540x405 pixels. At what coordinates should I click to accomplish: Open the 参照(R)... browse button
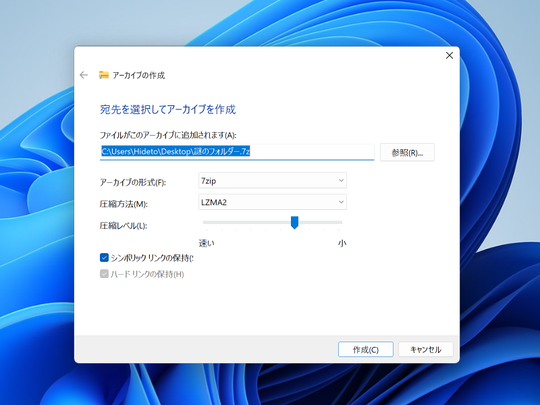click(x=407, y=152)
